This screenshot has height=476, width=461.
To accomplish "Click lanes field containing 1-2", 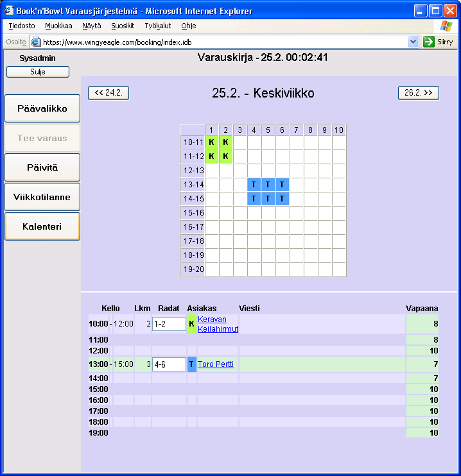I will (x=169, y=324).
